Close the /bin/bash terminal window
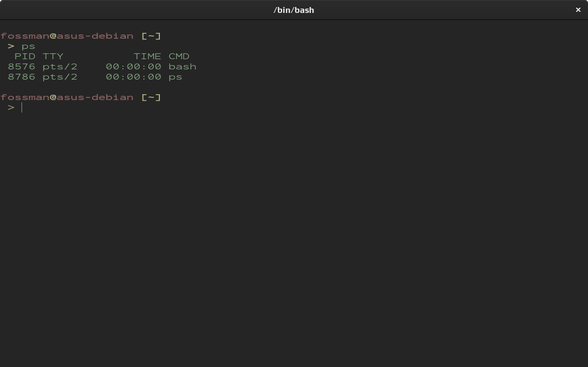The height and width of the screenshot is (367, 588). (578, 10)
